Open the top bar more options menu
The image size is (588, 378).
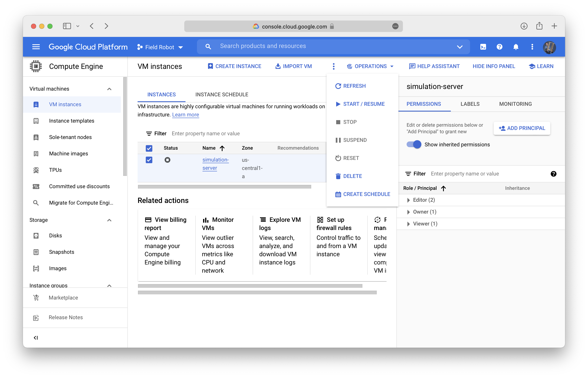click(532, 47)
